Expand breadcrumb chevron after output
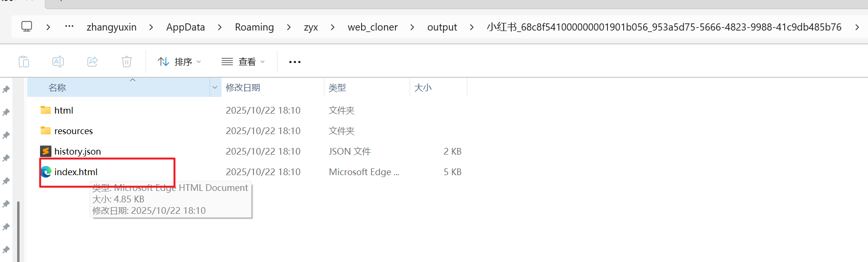The image size is (868, 262). coord(472,27)
